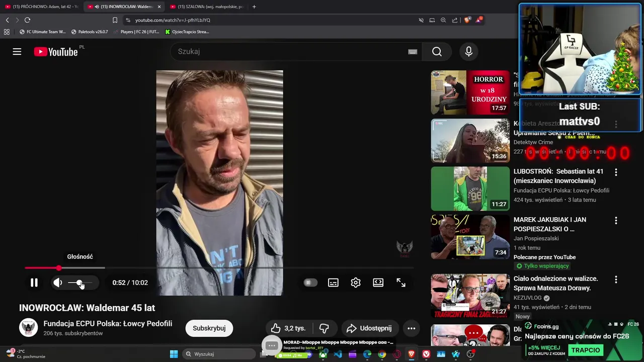Viewport: 644px width, 362px height.
Task: Open FC Ultimate Team W... bookmark
Action: (43, 32)
